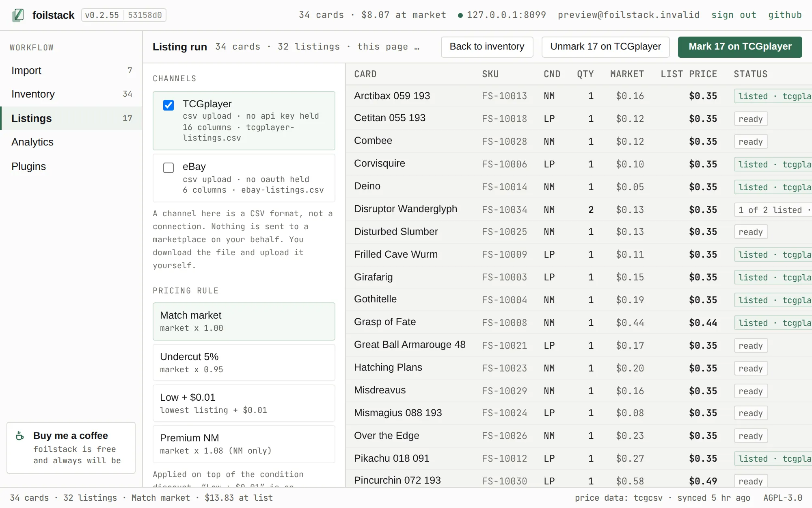Open the github link

[785, 15]
